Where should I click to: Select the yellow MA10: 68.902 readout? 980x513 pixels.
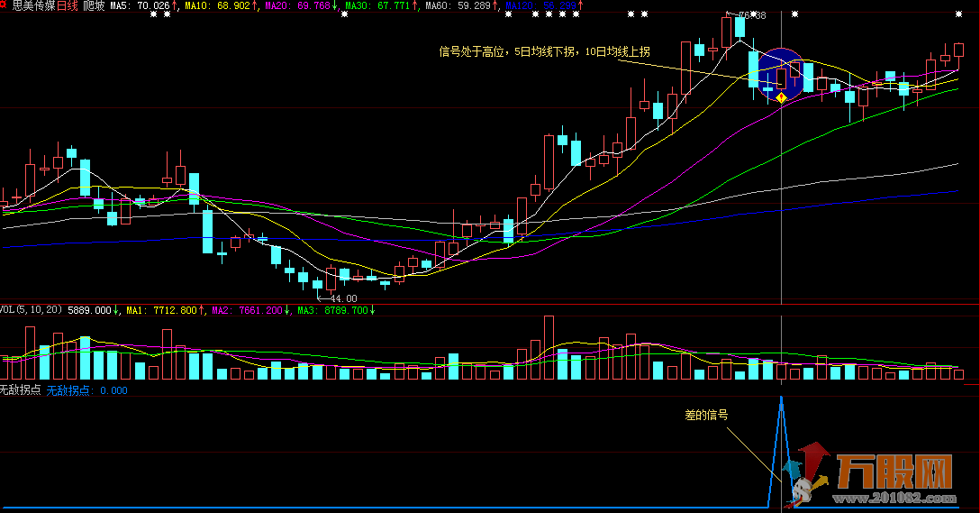tap(222, 5)
